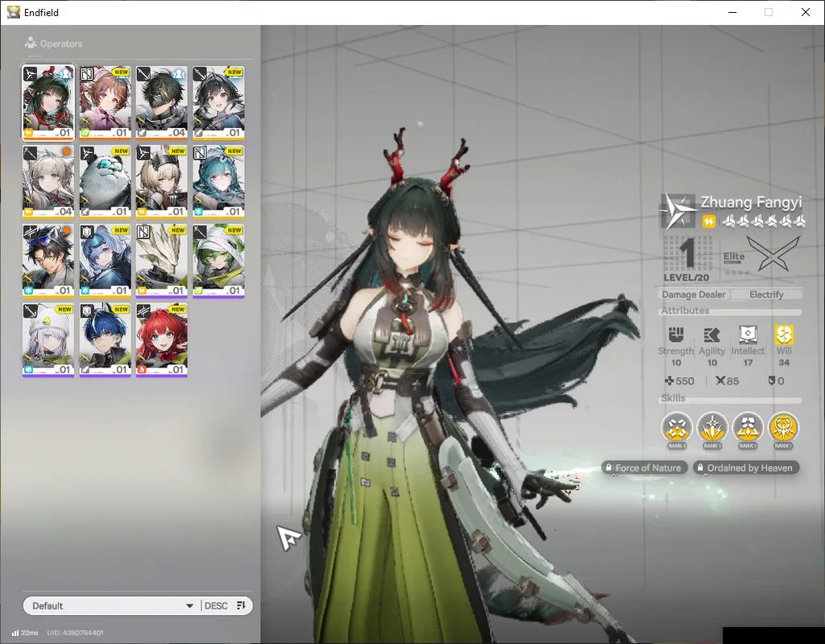The image size is (825, 644).
Task: Toggle the DESC sort order
Action: point(216,605)
